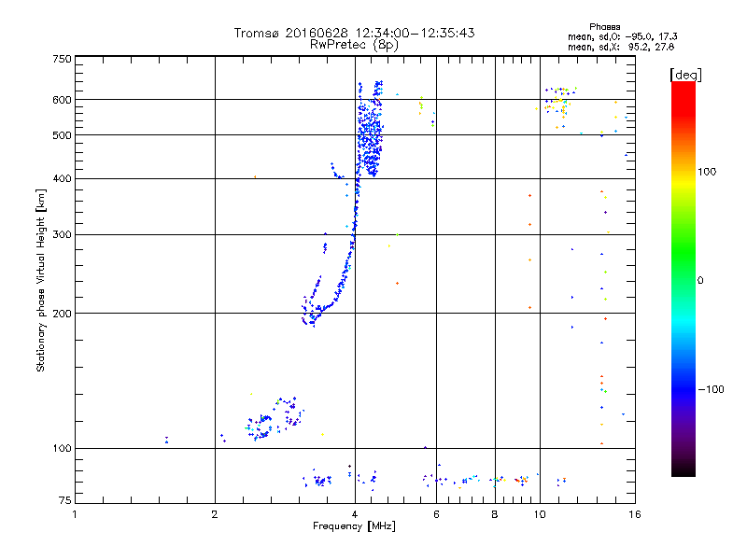Click the "10" frequency axis tick label
This screenshot has height=560, width=747.
click(540, 514)
